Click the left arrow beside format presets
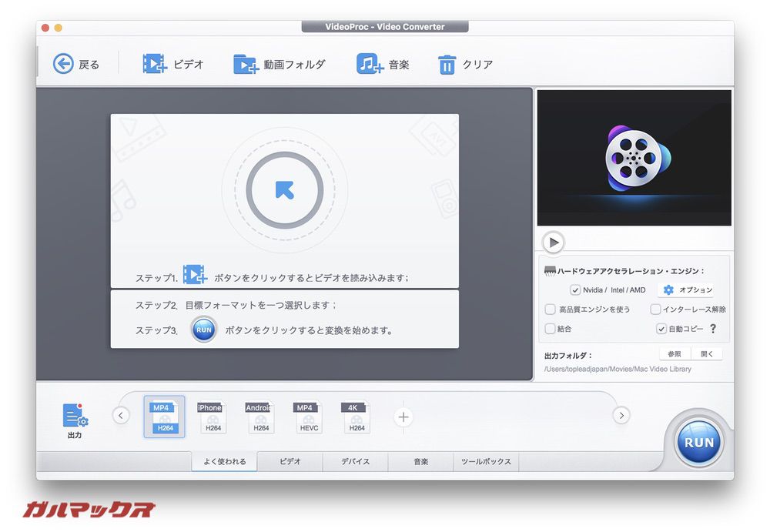 point(120,415)
